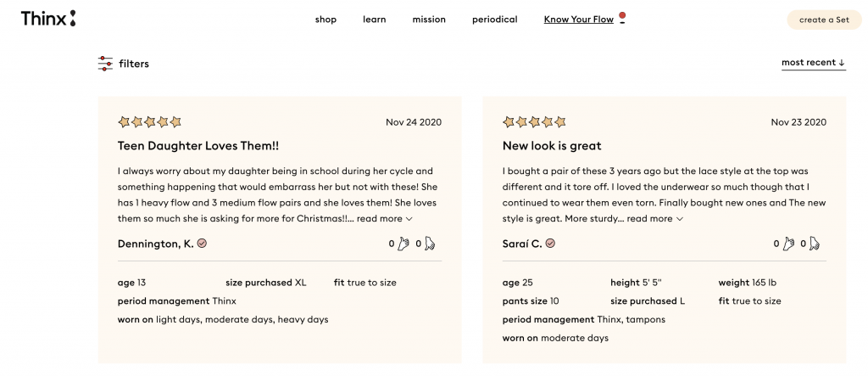Open the filters slider icon
This screenshot has width=868, height=376.
tap(105, 64)
